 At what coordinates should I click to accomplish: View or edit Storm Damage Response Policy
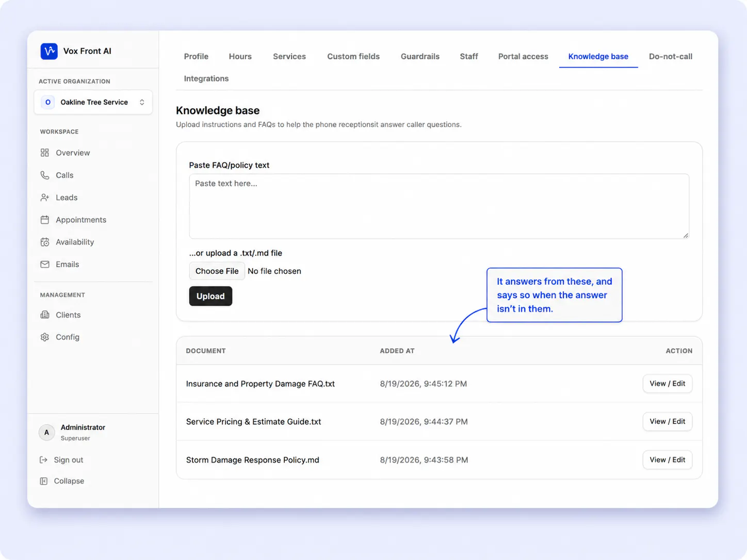(668, 460)
